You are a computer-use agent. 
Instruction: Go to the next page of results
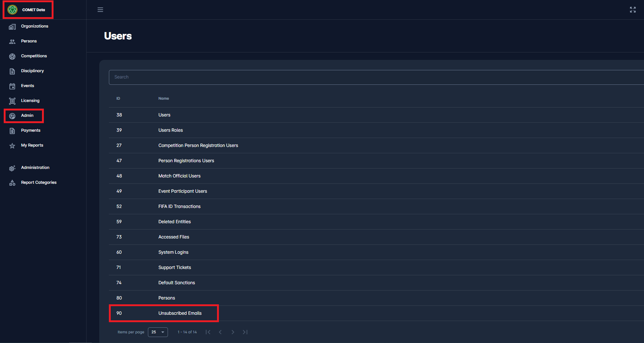click(233, 332)
